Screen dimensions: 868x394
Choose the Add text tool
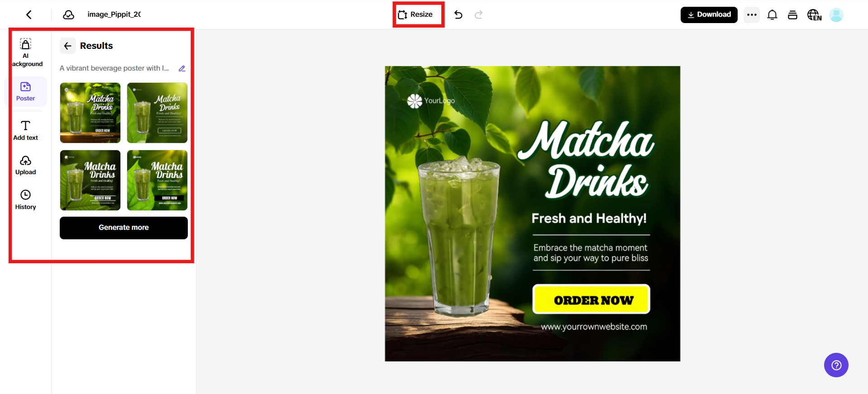(x=25, y=130)
